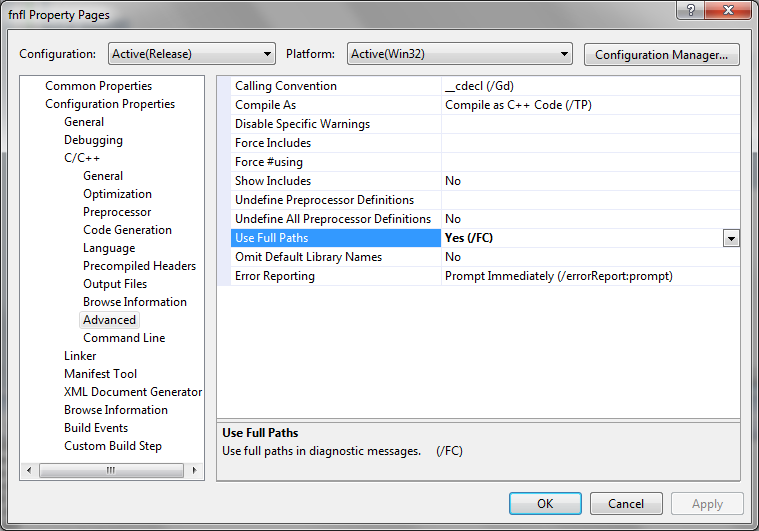759x531 pixels.
Task: Open the Command Line page
Action: click(124, 338)
